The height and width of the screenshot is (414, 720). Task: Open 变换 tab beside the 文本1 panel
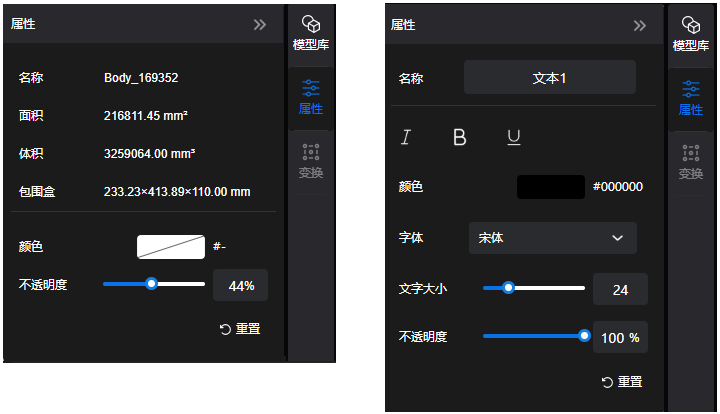tap(691, 162)
